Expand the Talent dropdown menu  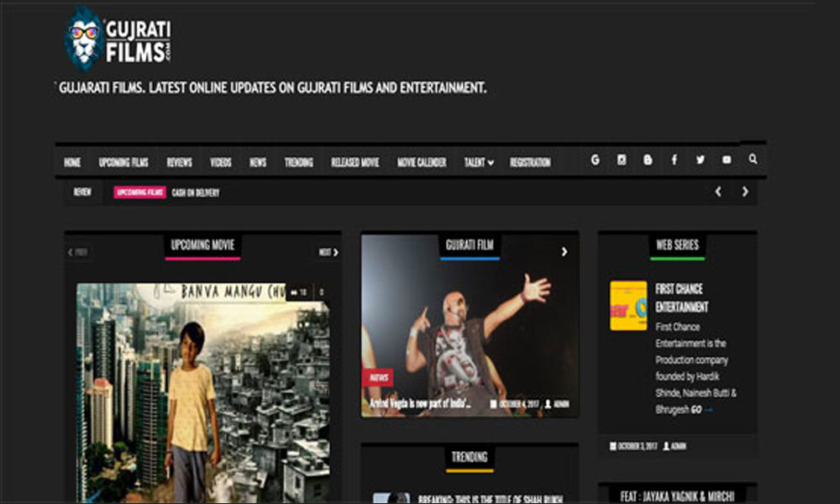[x=479, y=163]
